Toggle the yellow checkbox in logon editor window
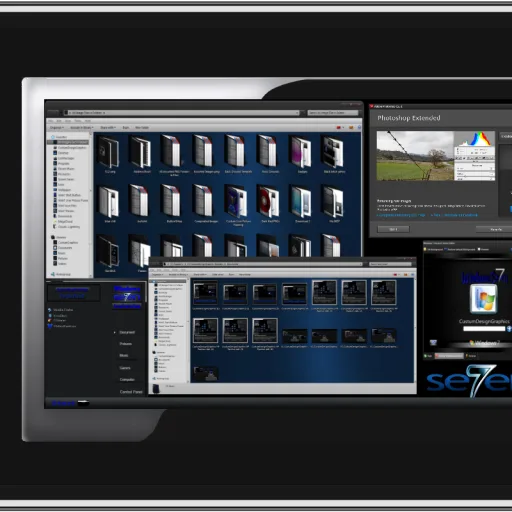Image resolution: width=512 pixels, height=512 pixels. click(425, 249)
